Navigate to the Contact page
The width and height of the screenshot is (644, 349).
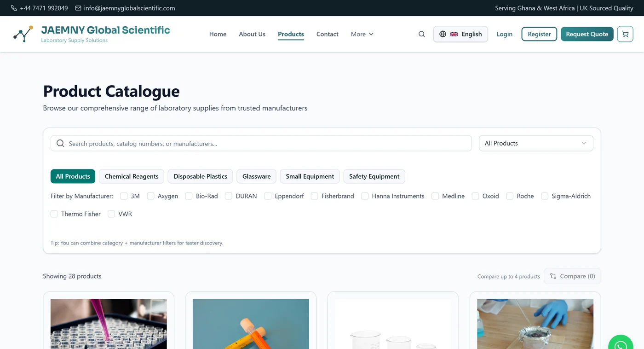coord(328,34)
